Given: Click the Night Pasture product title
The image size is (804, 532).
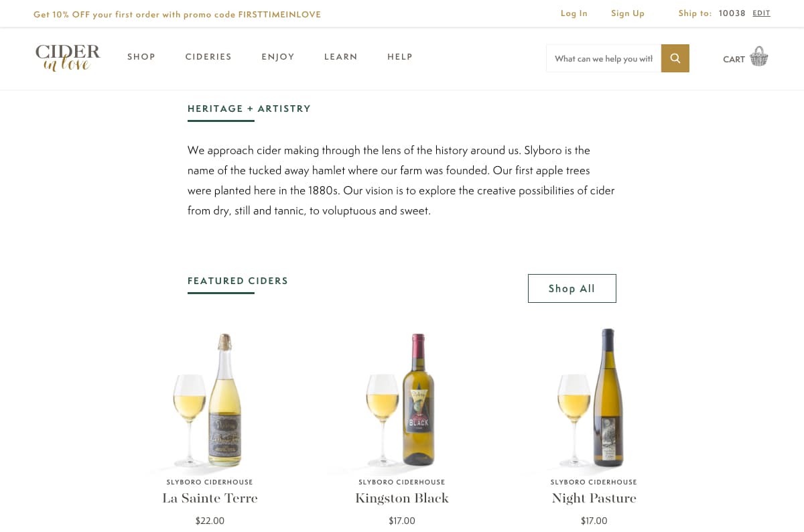Looking at the screenshot, I should tap(594, 498).
